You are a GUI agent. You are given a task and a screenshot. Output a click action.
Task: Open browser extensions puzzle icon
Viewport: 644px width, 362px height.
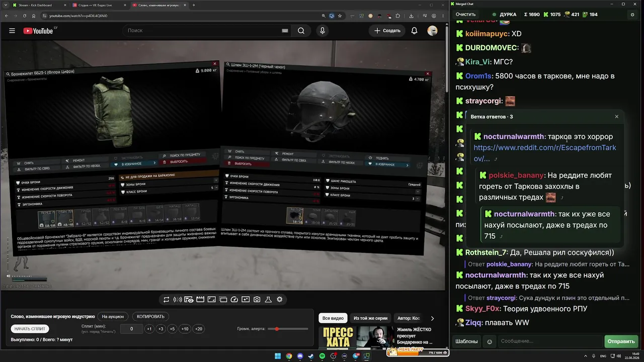click(x=398, y=16)
